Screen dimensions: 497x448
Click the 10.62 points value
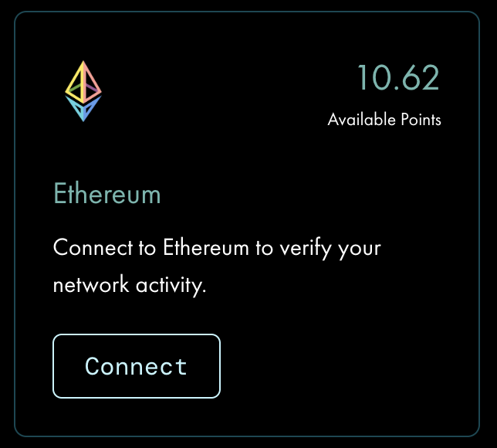(398, 77)
